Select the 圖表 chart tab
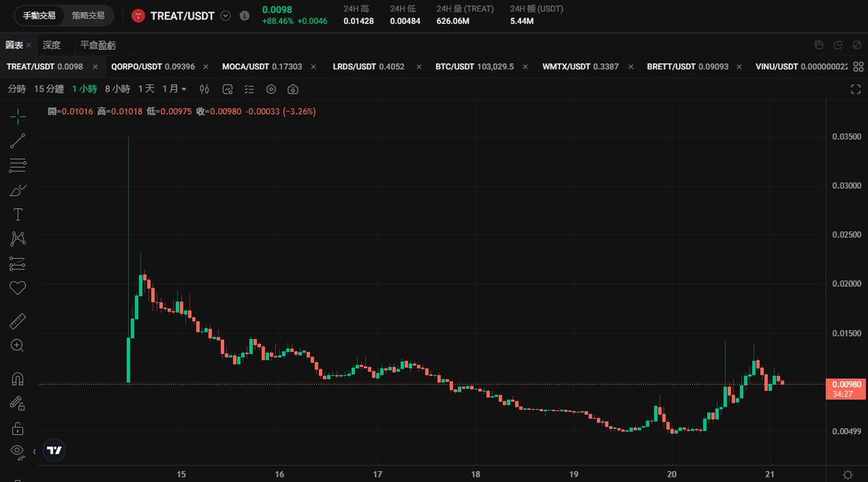The image size is (868, 482). (x=14, y=45)
